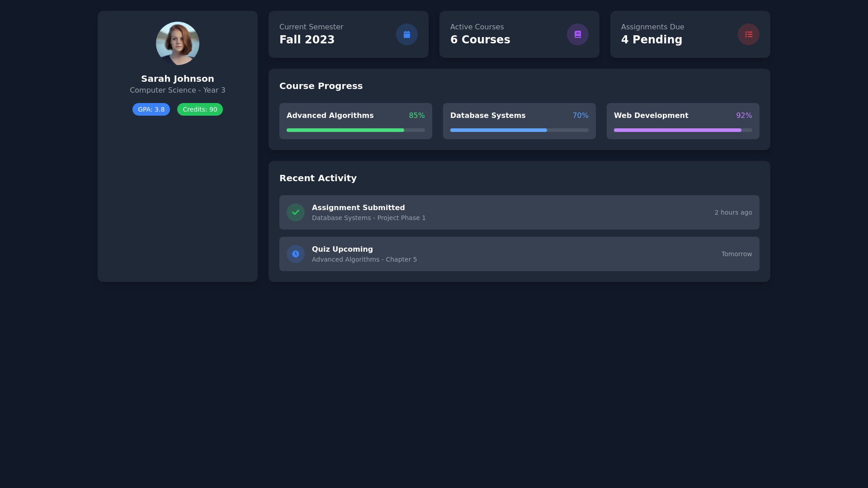Open the 4 Pending assignments list
Image resolution: width=868 pixels, height=488 pixels.
click(651, 39)
